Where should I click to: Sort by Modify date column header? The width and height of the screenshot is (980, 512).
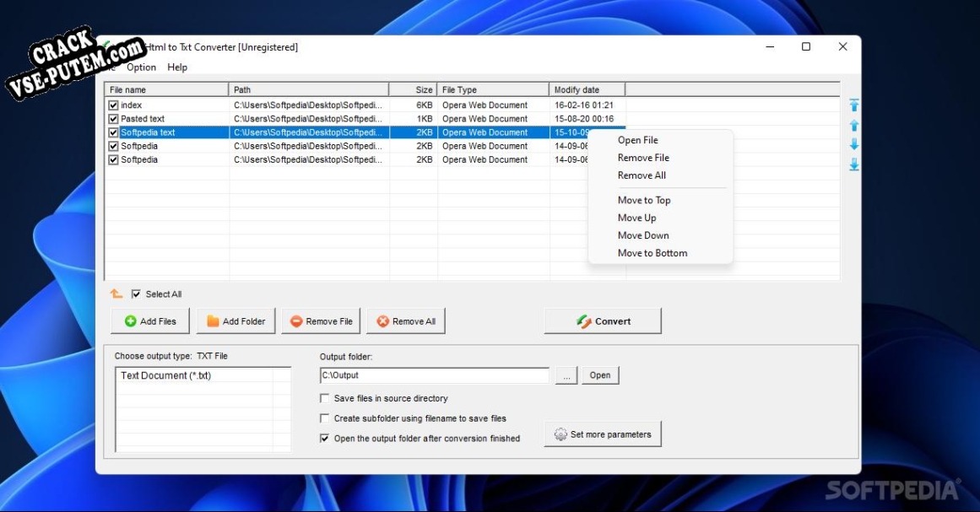coord(587,89)
